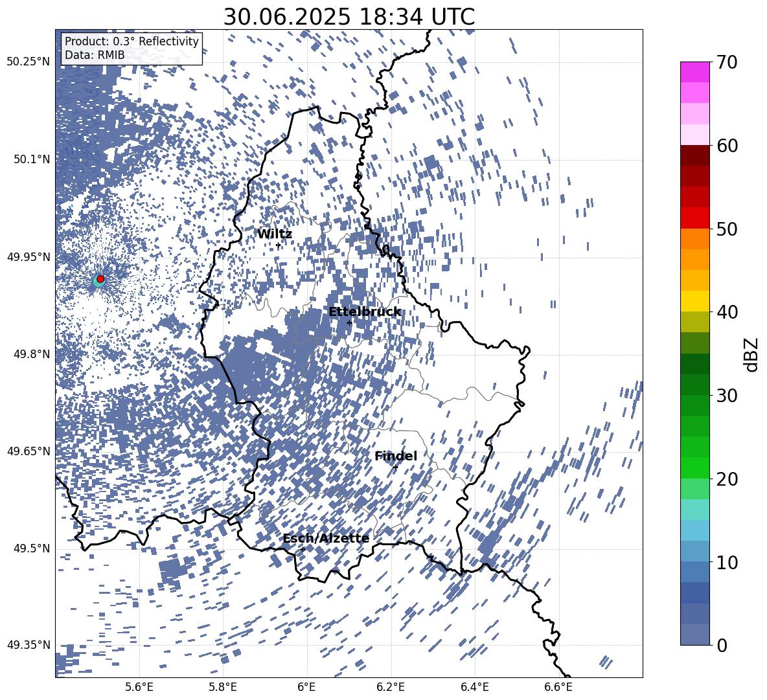The width and height of the screenshot is (767, 700).
Task: Click the 30 tick on the colorbar
Action: pyautogui.click(x=727, y=395)
